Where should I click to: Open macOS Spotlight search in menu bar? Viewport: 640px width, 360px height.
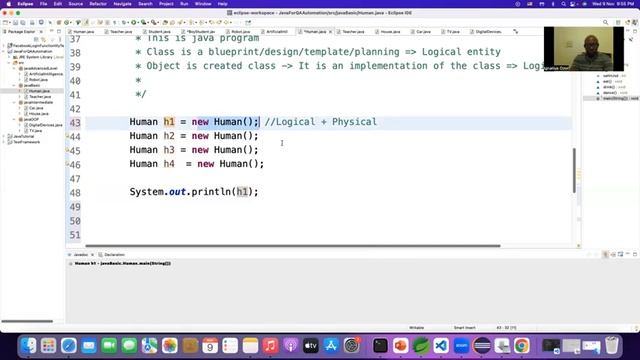coord(563,4)
